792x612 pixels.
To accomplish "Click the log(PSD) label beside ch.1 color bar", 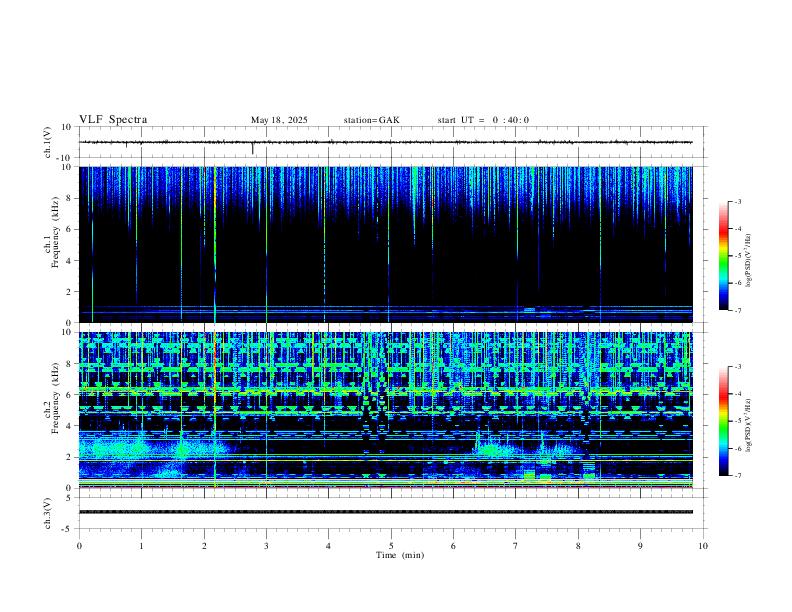I will pos(748,261).
